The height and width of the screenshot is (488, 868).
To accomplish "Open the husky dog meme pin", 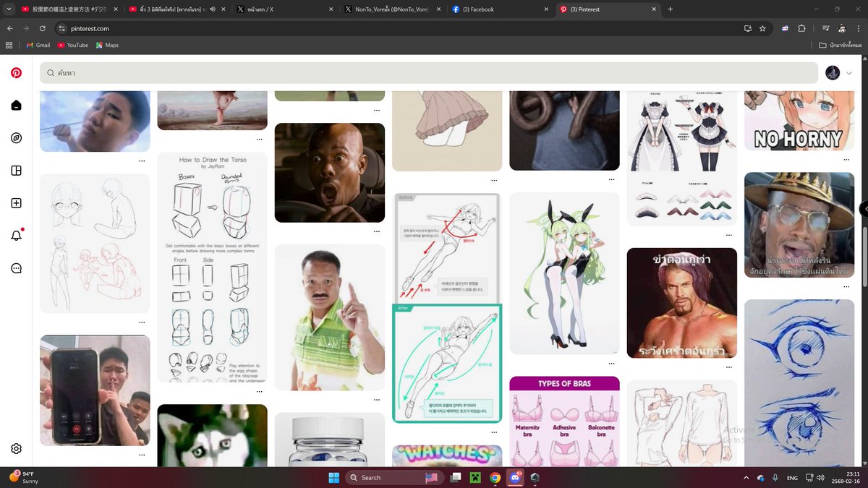I will pos(212,435).
